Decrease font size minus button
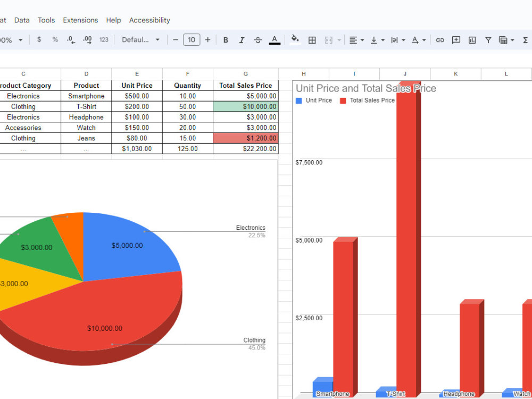The height and width of the screenshot is (399, 532). click(176, 40)
